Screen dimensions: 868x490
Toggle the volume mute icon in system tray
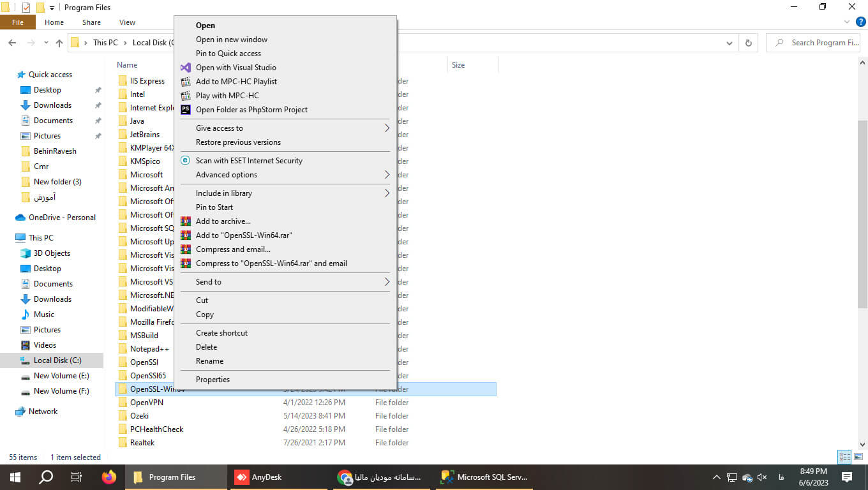click(761, 477)
